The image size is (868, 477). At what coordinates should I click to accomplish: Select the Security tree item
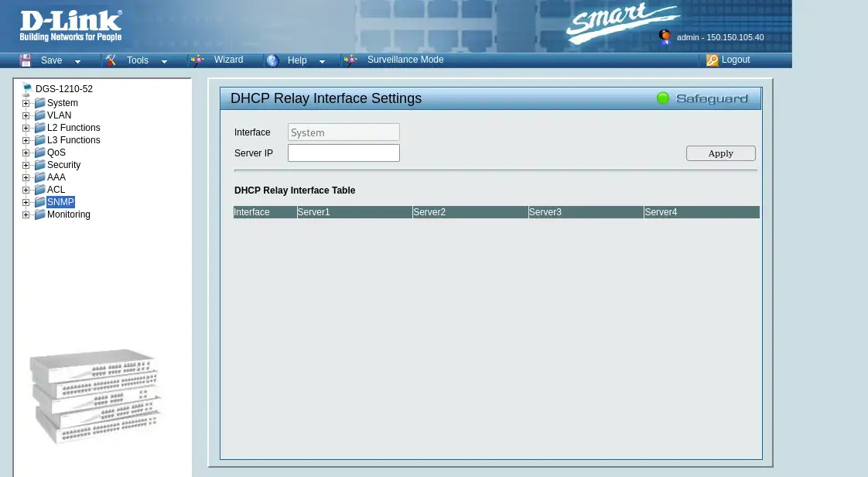(x=63, y=164)
